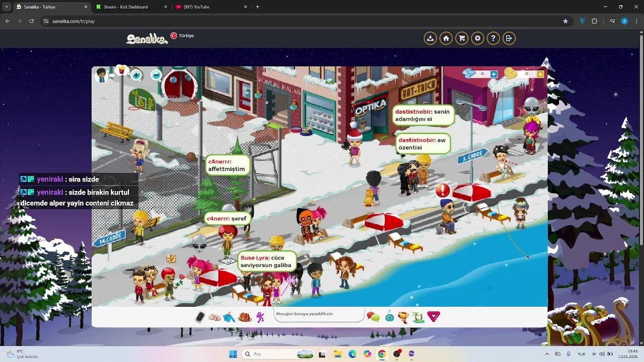This screenshot has width=644, height=362.
Task: Open the Windows Start menu
Action: (232, 354)
